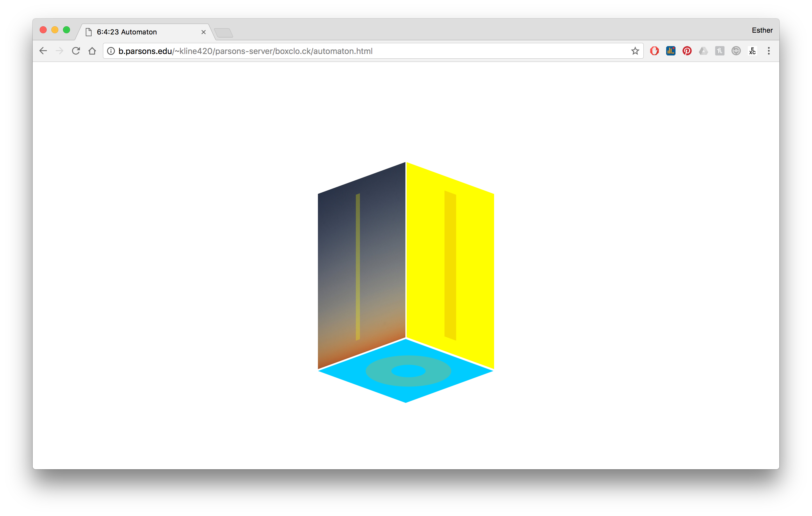Click the AdBlock red hand extension icon
Image resolution: width=812 pixels, height=516 pixels.
tap(654, 51)
